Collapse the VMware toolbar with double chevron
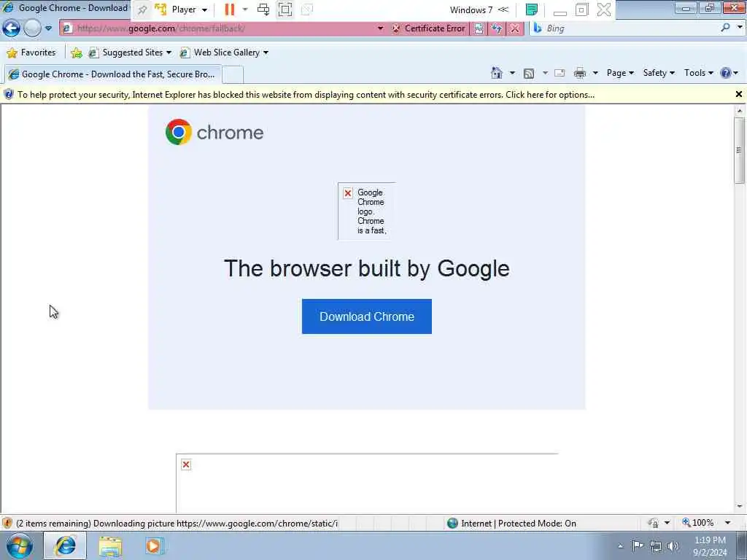Image resolution: width=747 pixels, height=560 pixels. (x=503, y=9)
